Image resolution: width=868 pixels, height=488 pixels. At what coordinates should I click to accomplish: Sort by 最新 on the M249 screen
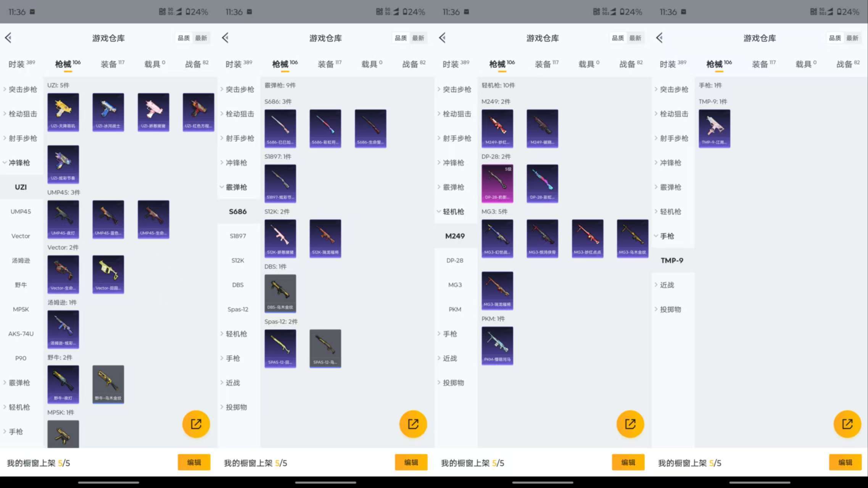[635, 38]
